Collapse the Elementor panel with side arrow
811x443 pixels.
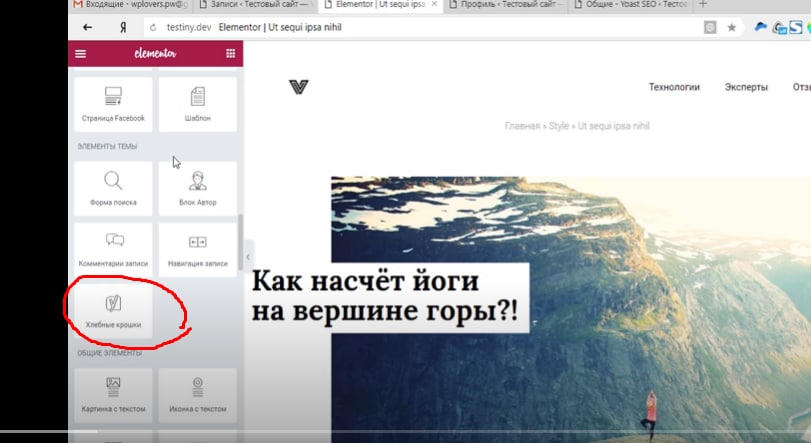click(248, 257)
